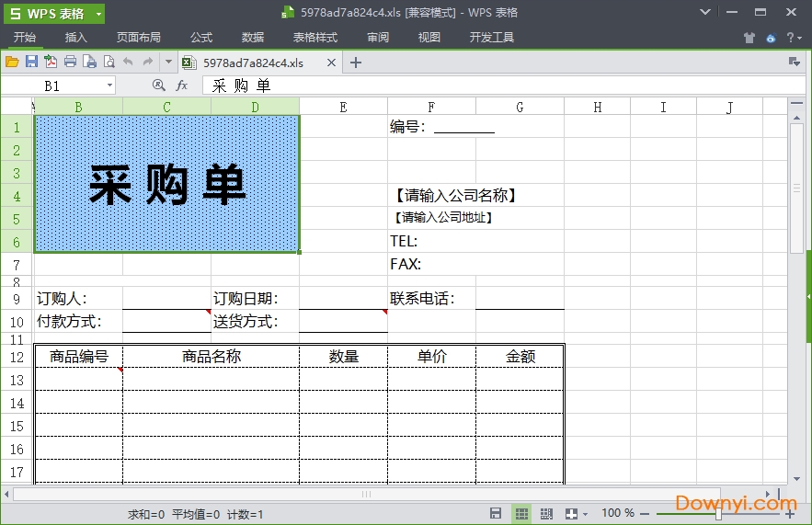Image resolution: width=812 pixels, height=525 pixels.
Task: Redo the last action
Action: point(147,62)
